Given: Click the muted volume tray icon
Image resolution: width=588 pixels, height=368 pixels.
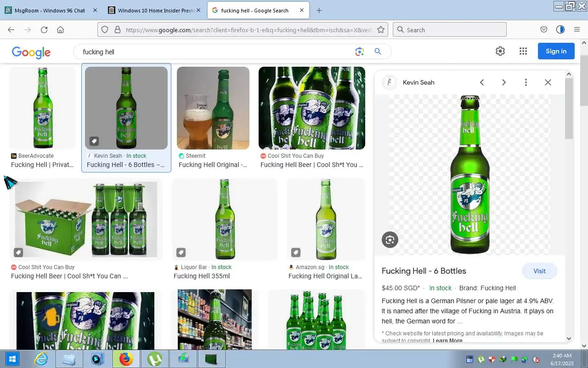Looking at the screenshot, I should click(536, 359).
